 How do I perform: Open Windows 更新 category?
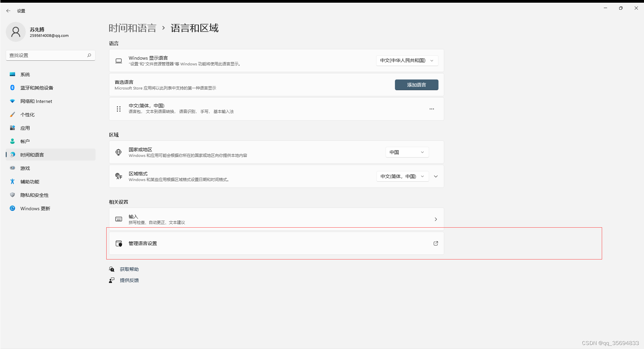pos(51,209)
